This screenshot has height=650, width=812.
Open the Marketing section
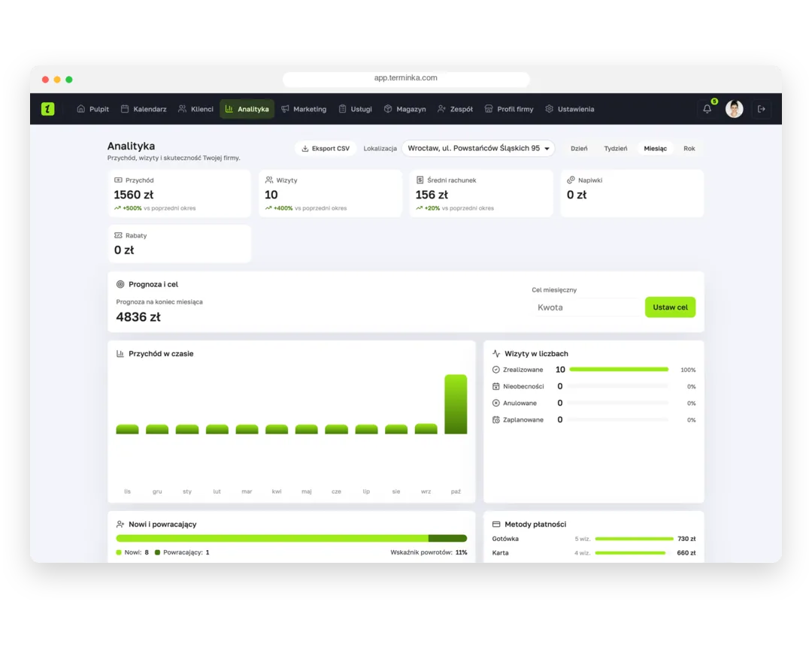[x=304, y=109]
